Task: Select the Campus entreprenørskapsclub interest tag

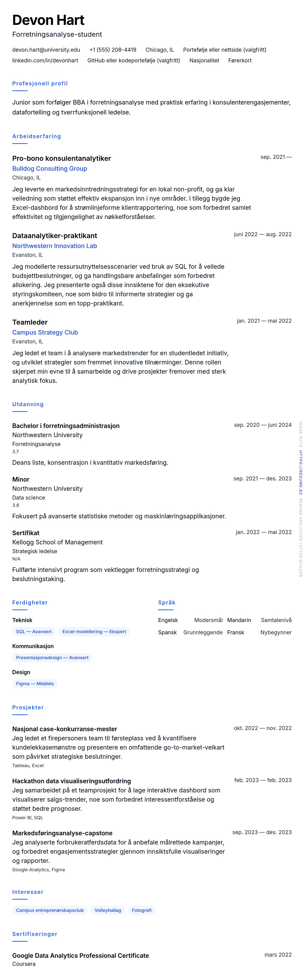Action: [x=50, y=910]
